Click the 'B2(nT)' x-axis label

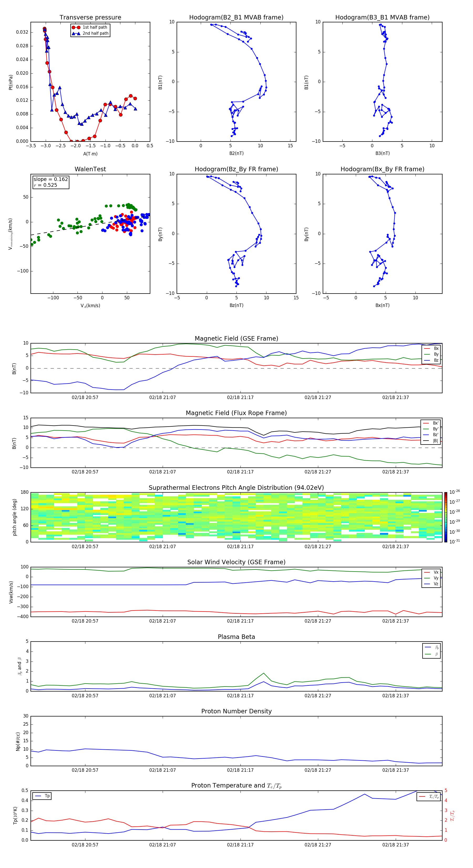236,153
